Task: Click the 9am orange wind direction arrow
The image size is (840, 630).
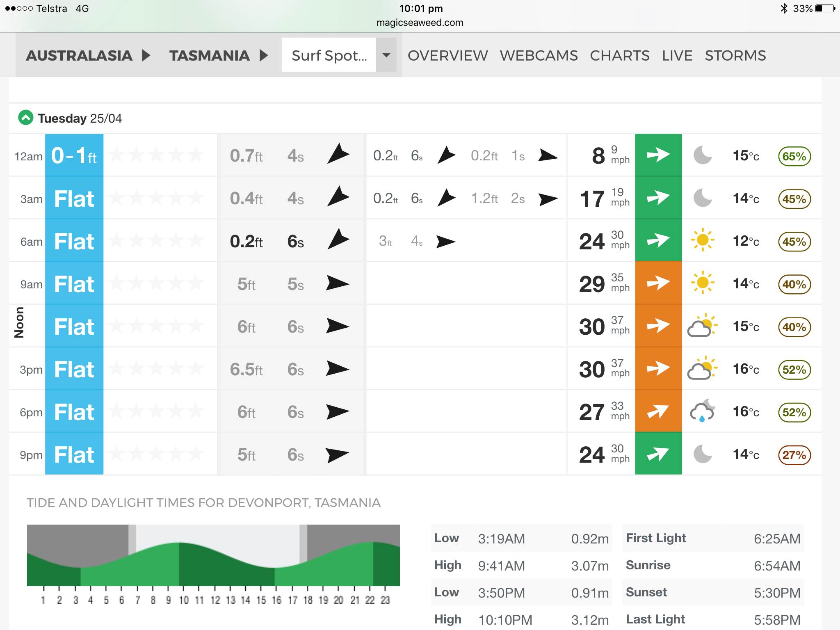Action: pyautogui.click(x=658, y=283)
